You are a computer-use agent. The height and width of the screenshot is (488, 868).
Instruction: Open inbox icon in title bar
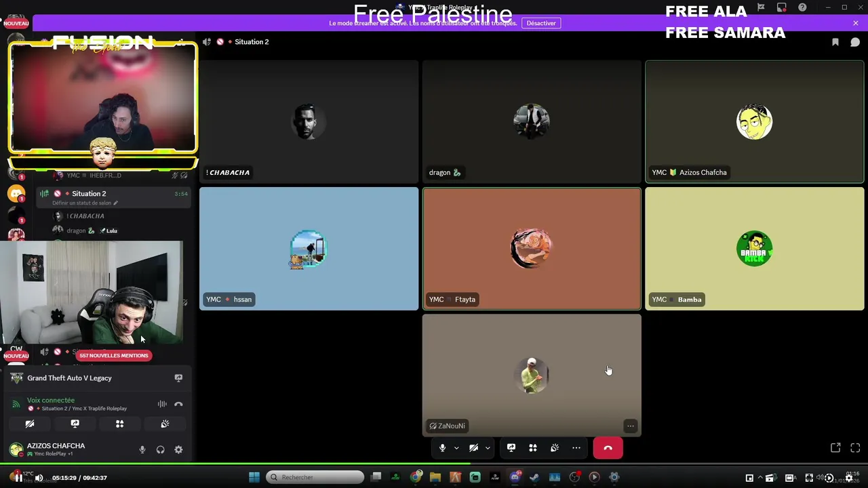(782, 7)
